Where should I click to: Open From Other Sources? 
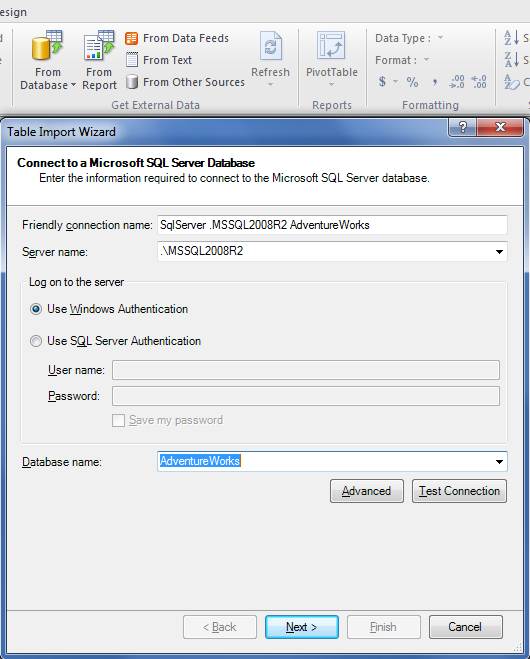coord(185,82)
